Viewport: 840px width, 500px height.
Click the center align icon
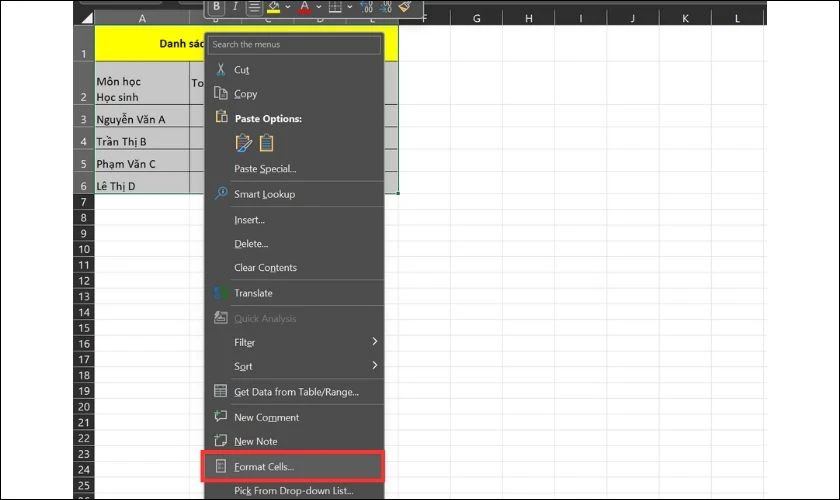(x=254, y=7)
